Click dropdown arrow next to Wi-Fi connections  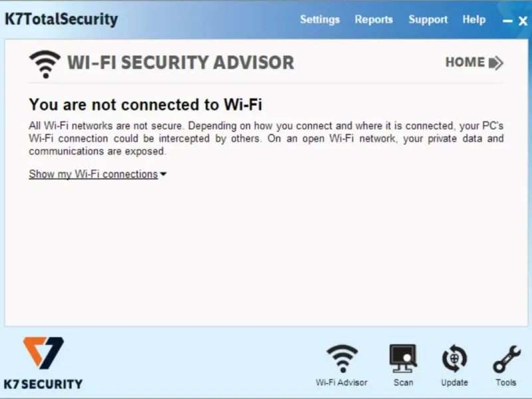[x=163, y=174]
